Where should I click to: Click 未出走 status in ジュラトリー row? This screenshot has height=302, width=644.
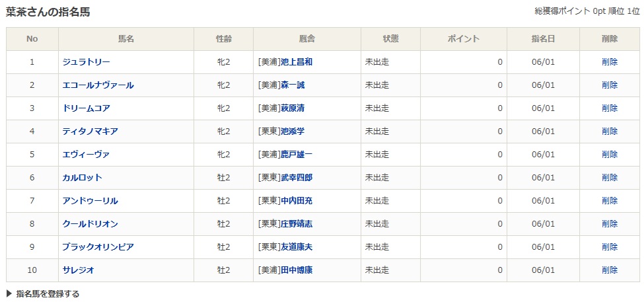click(x=377, y=62)
